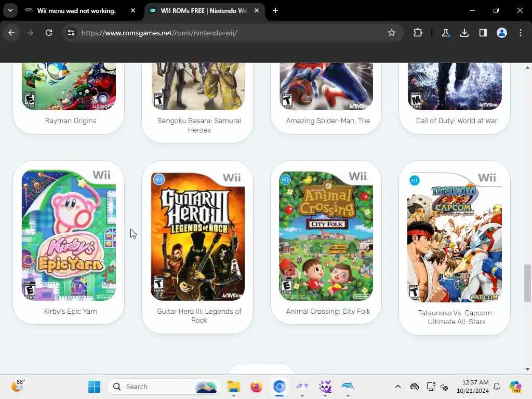Screen dimensions: 532x399
Task: Click 'Call of Duty: World at War' title
Action: (456, 121)
